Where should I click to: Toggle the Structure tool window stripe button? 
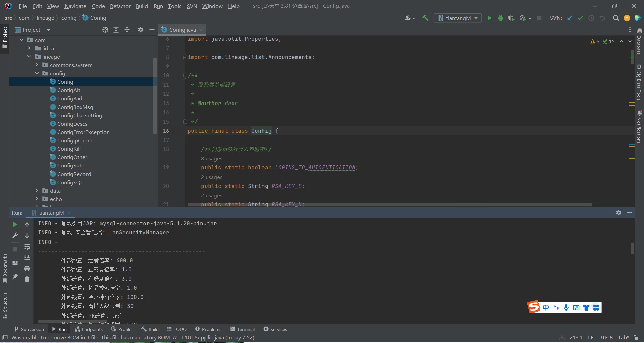[x=5, y=305]
